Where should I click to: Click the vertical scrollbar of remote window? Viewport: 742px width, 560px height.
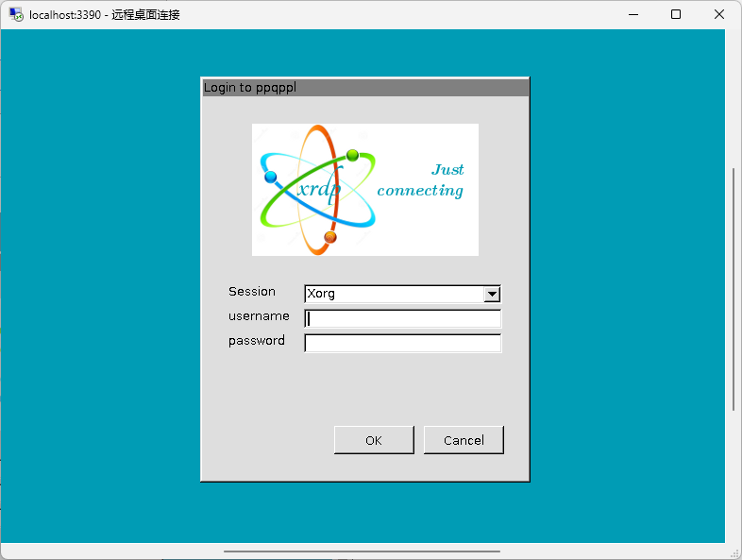pos(734,289)
